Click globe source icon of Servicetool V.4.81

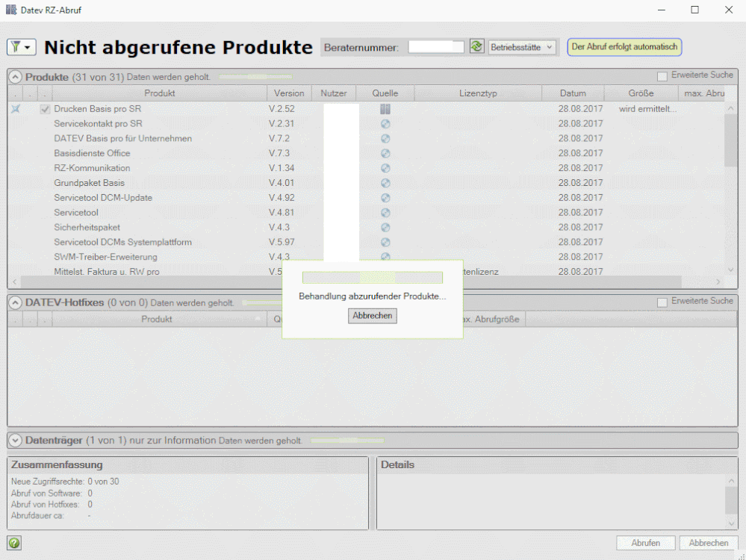click(x=385, y=212)
